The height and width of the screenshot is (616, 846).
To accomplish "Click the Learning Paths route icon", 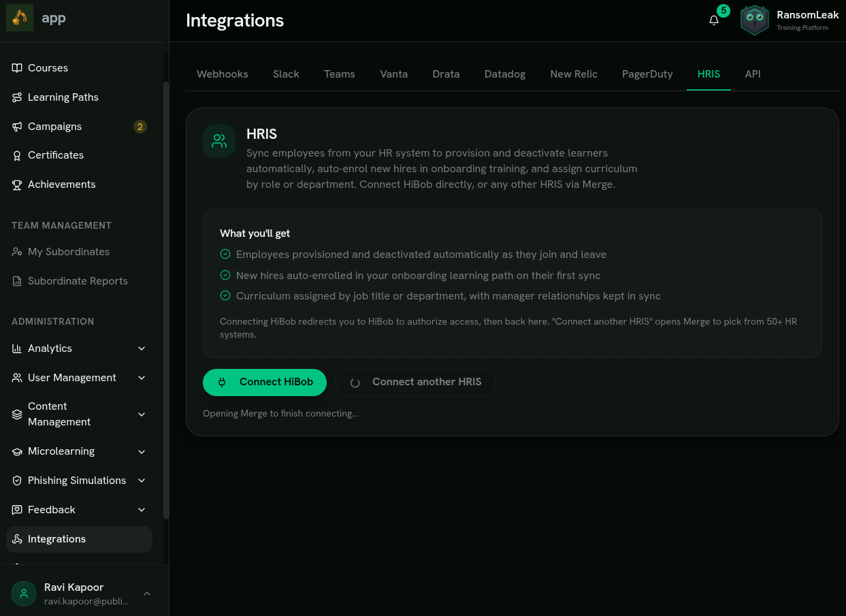I will 17,97.
